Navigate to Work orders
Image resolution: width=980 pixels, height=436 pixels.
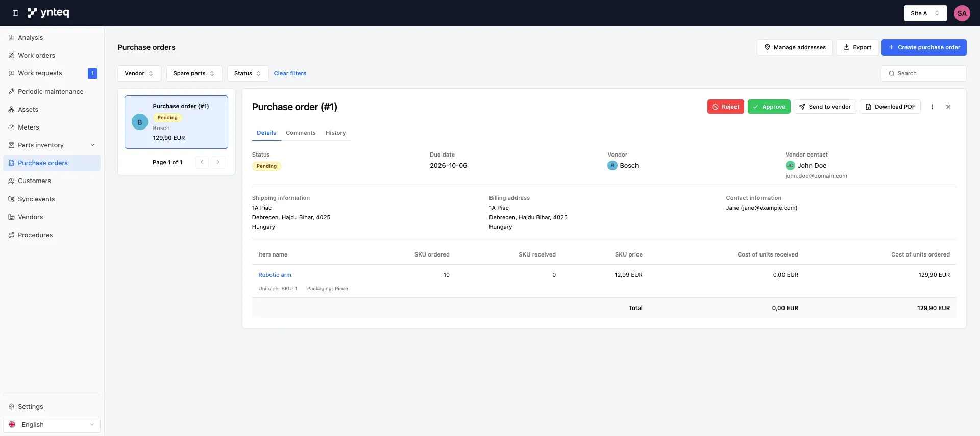click(52, 56)
